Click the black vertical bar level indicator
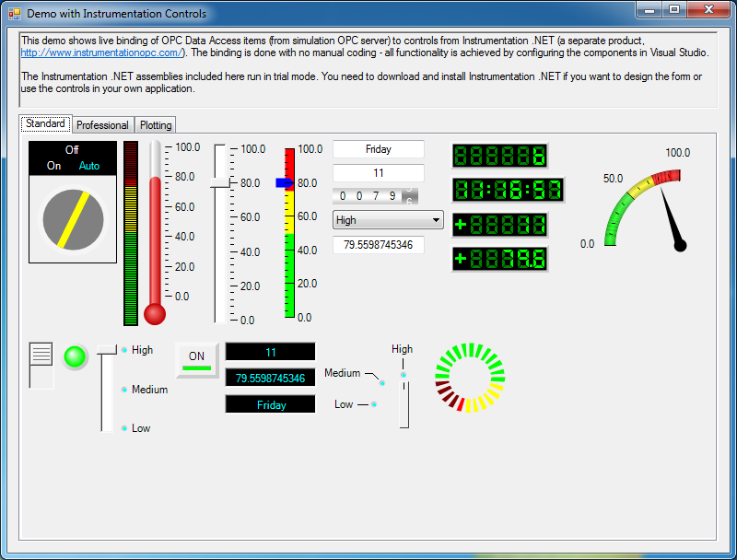The width and height of the screenshot is (737, 560). point(131,232)
